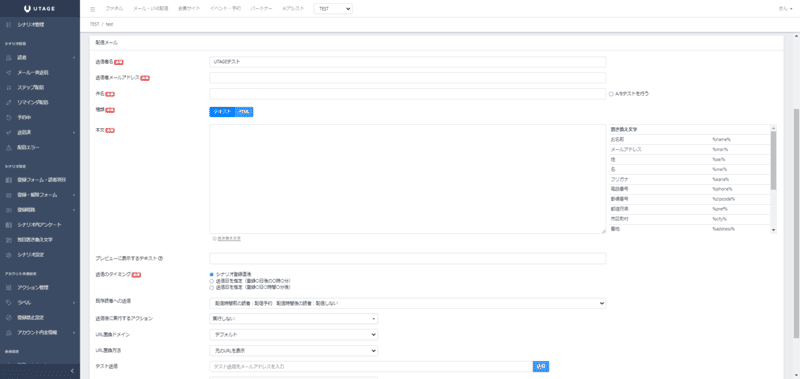The width and height of the screenshot is (800, 379).
Task: Open the 既存読者への送信 dropdown
Action: pos(408,303)
